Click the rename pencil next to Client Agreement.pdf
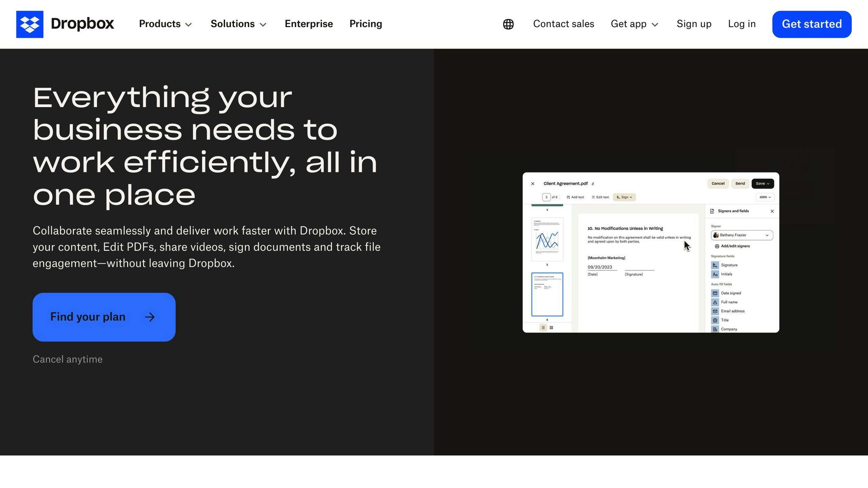This screenshot has width=868, height=488. click(593, 183)
